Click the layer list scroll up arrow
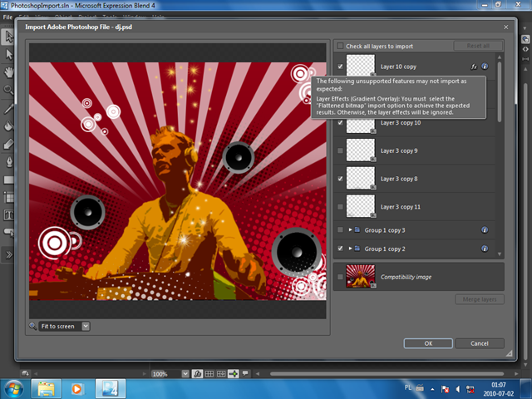 point(500,57)
